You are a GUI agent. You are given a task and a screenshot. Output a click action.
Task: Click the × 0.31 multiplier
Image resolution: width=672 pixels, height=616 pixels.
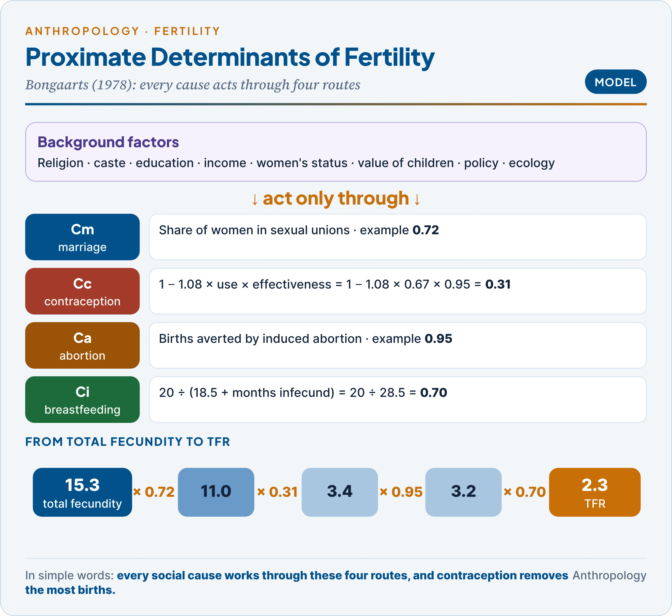pos(277,492)
